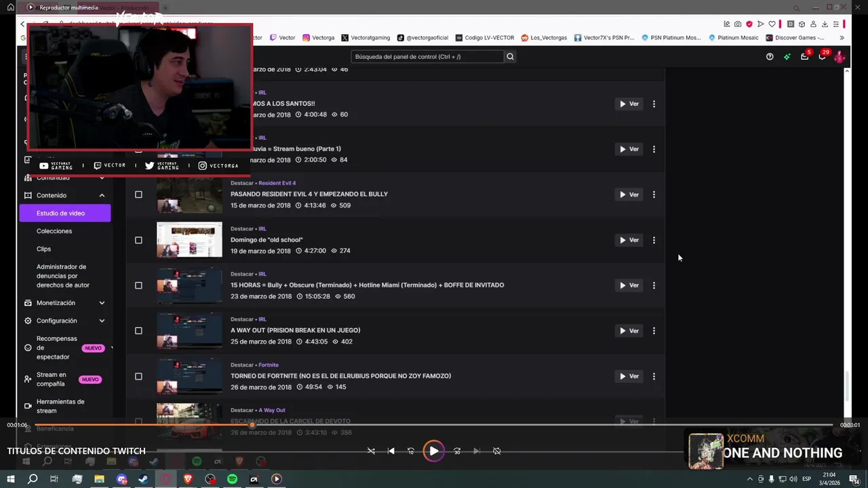
Task: Play the media player video
Action: tap(433, 451)
